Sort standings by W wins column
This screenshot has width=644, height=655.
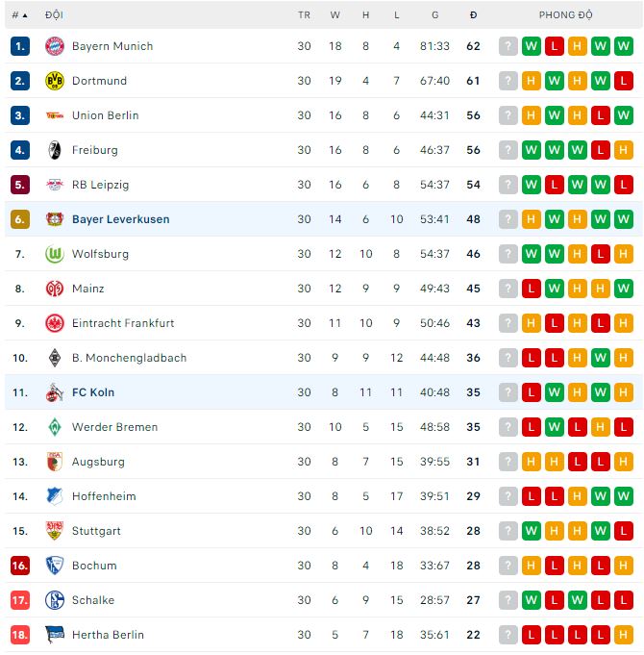pos(334,15)
